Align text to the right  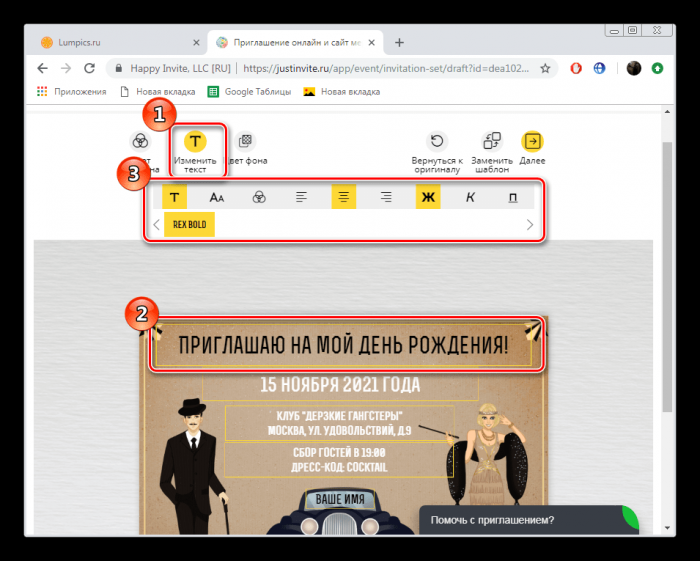(386, 197)
